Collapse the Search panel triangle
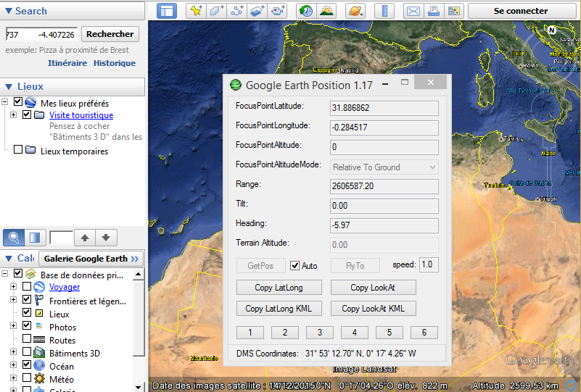Image resolution: width=581 pixels, height=392 pixels. coord(9,11)
